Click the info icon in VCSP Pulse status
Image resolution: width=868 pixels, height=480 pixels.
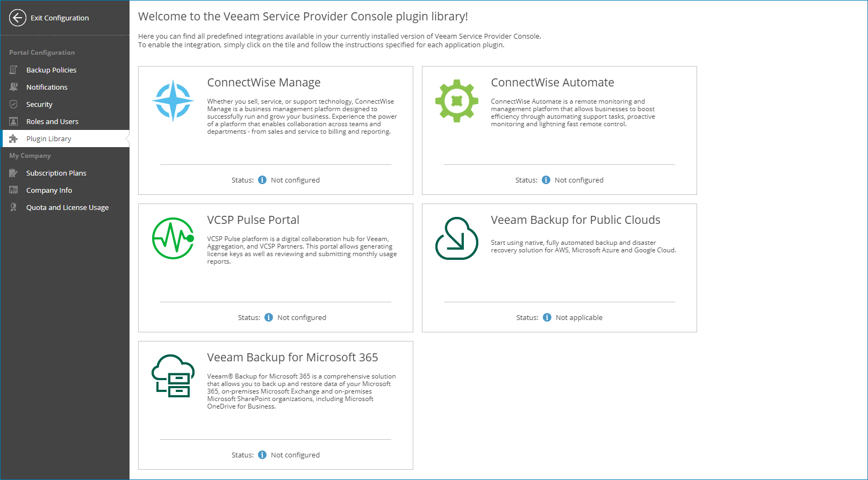click(x=269, y=317)
